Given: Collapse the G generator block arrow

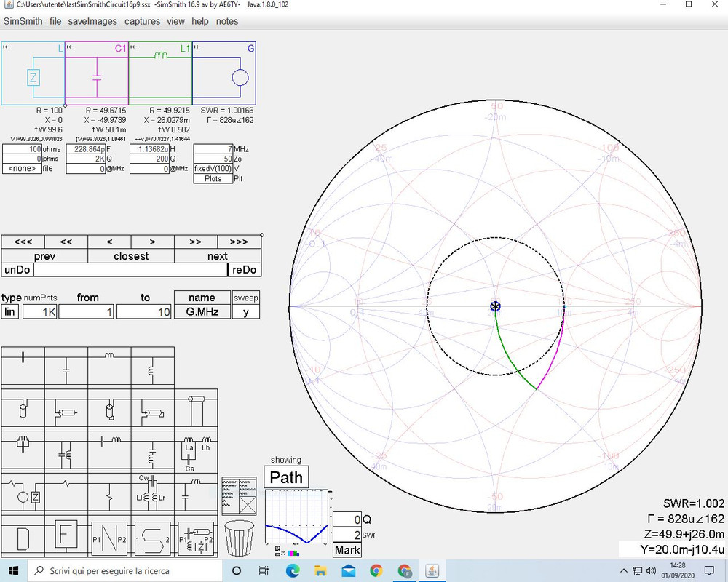Looking at the screenshot, I should tap(197, 47).
